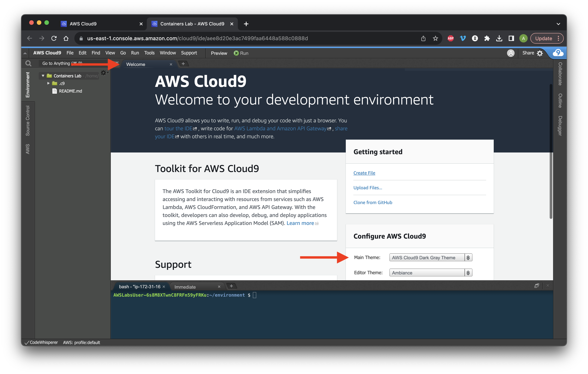588x374 pixels.
Task: Click the browser home icon
Action: (x=66, y=38)
